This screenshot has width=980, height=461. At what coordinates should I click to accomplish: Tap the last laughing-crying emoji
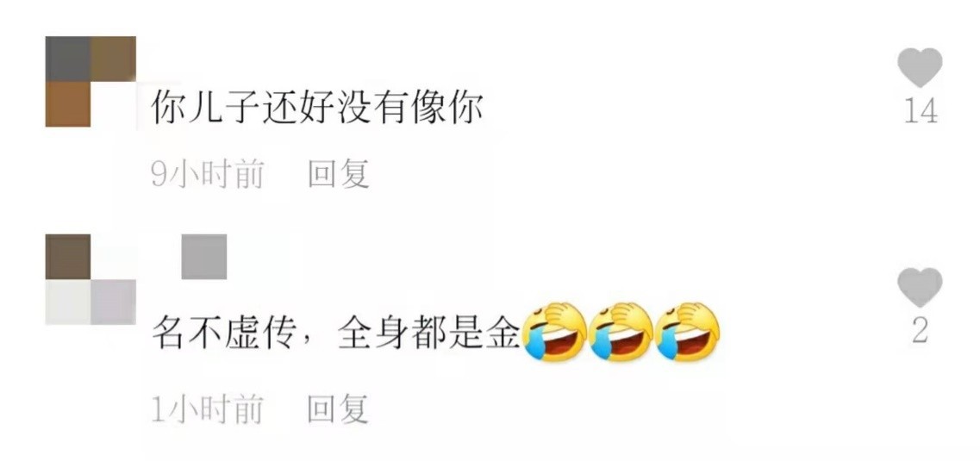[x=688, y=333]
